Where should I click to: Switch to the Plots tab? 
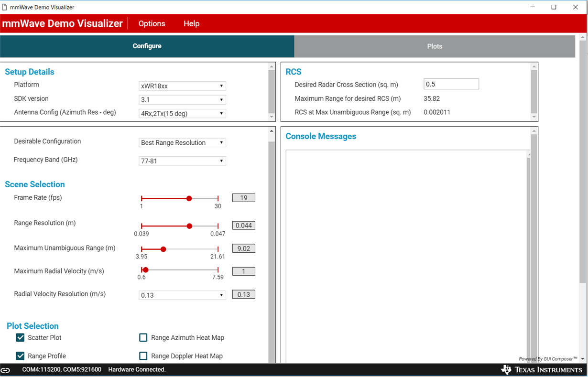click(x=435, y=46)
